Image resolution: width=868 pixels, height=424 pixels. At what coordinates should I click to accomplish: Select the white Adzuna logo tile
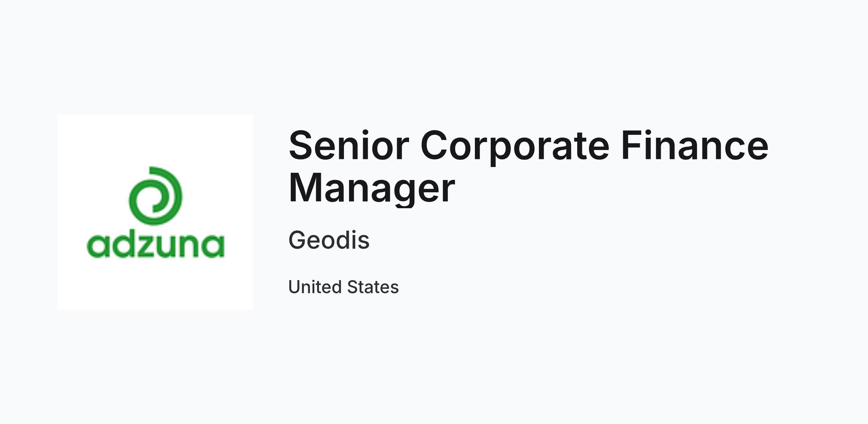156,212
